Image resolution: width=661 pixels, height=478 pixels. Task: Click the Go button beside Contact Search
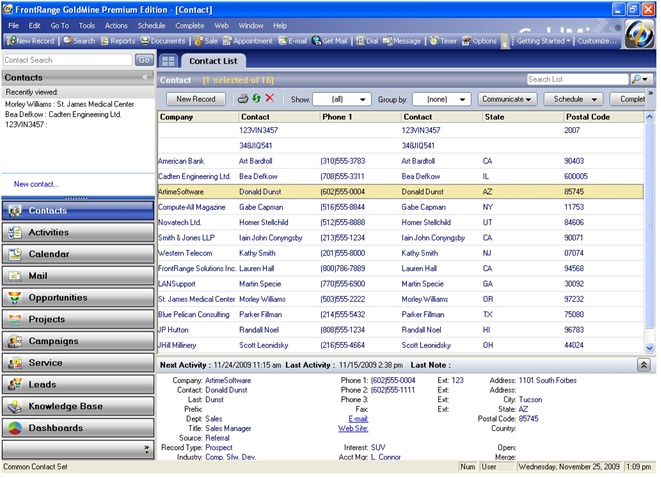(144, 60)
